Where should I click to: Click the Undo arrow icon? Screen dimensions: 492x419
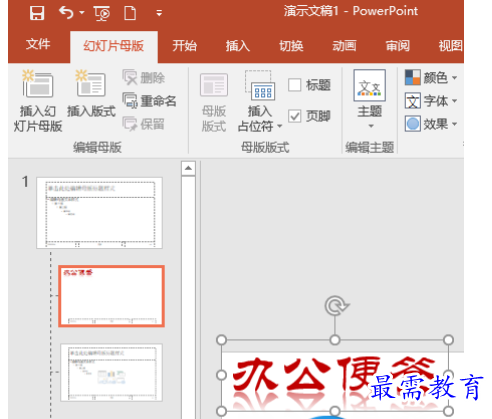(66, 13)
